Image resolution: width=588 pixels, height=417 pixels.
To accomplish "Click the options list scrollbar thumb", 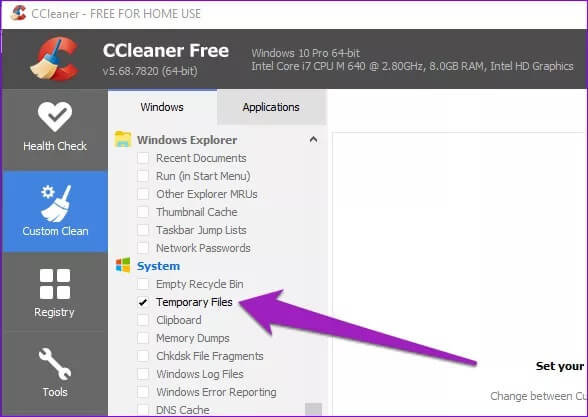I will coord(314,409).
